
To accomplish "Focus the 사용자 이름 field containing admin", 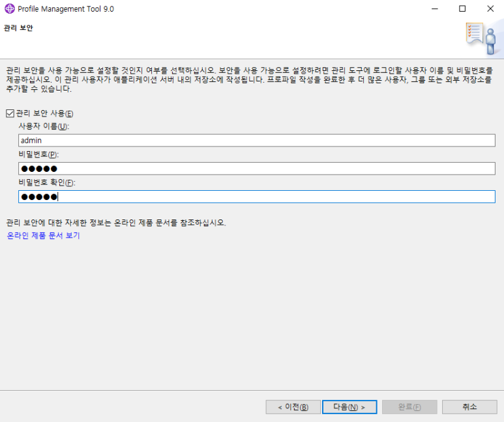I will pos(256,141).
